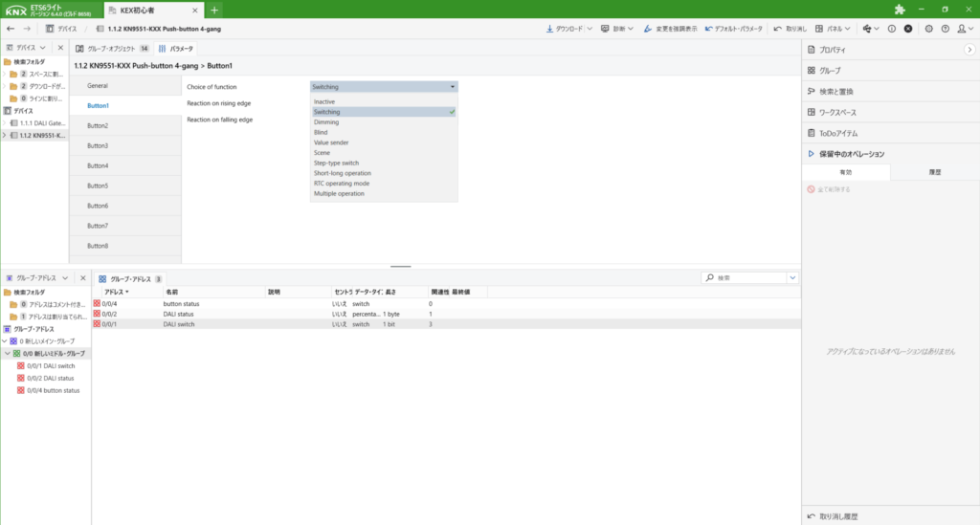Open the プロパティ properties side panel
The image size is (980, 525).
tap(832, 49)
